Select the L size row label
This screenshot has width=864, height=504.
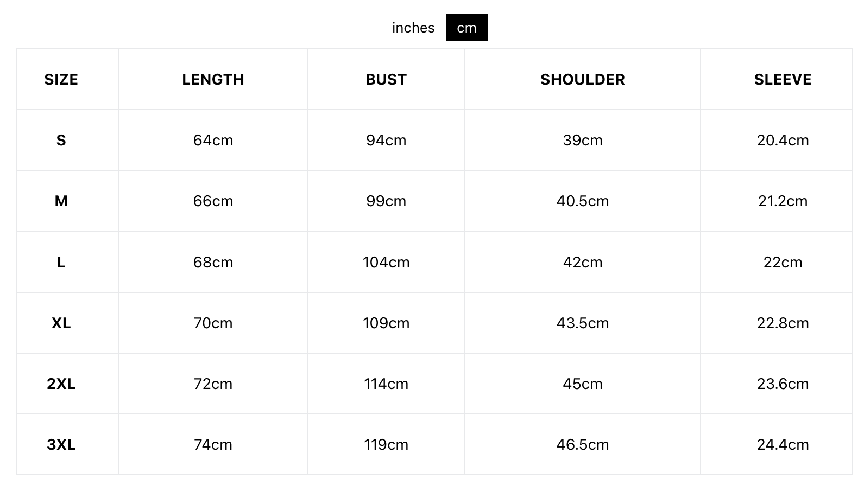[61, 263]
